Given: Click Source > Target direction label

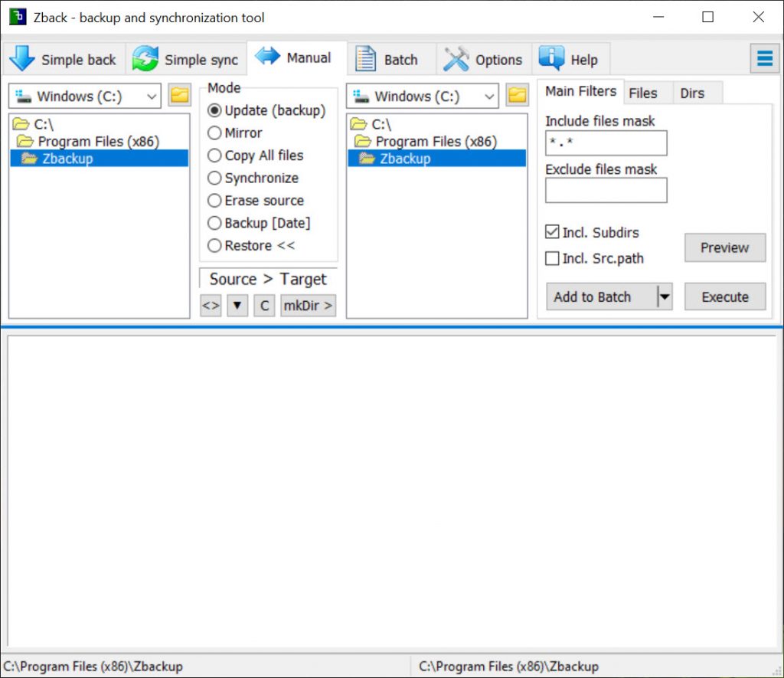Looking at the screenshot, I should click(x=267, y=279).
